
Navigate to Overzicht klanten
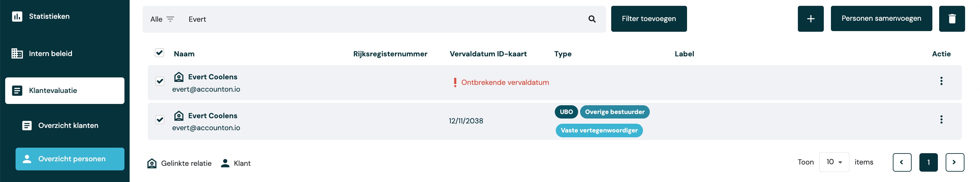coord(68,125)
